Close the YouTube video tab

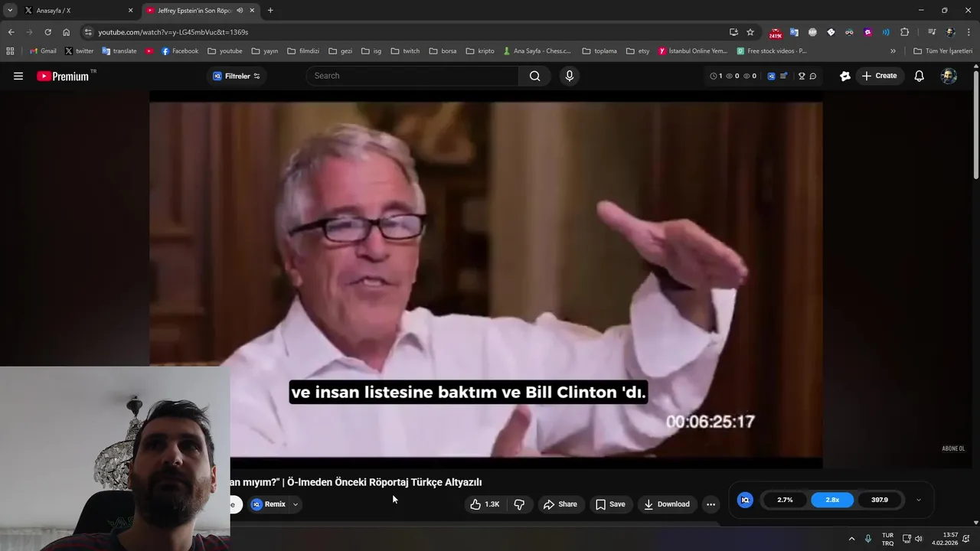(x=252, y=11)
